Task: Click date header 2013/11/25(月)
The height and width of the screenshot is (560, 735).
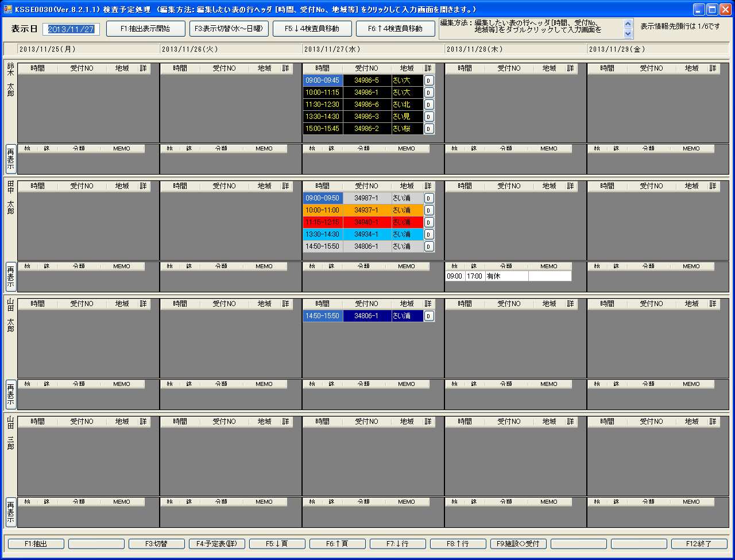Action: click(48, 49)
